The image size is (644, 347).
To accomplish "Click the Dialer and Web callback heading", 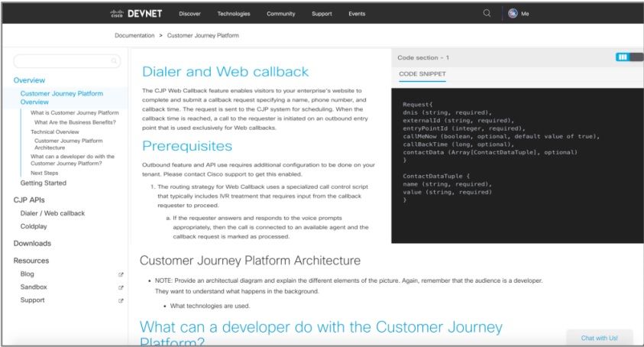I will coord(225,72).
